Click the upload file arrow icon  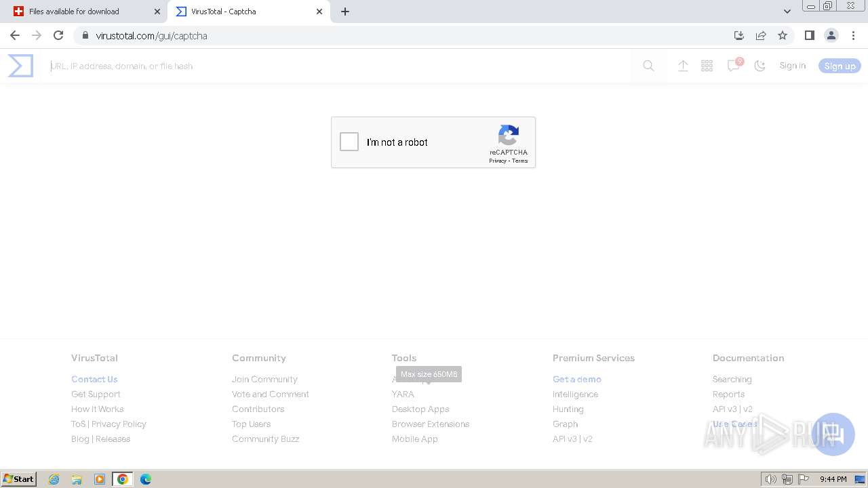pos(683,66)
